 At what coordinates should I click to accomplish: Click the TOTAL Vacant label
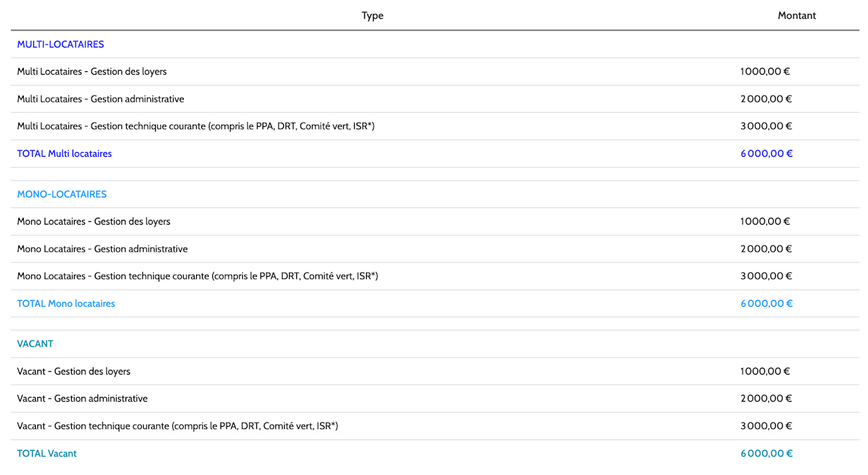click(47, 453)
